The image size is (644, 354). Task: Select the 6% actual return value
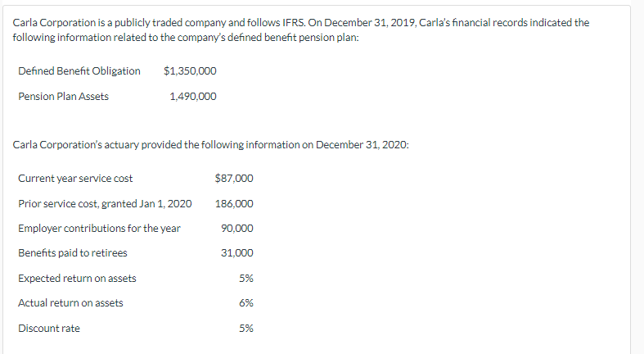pyautogui.click(x=246, y=303)
